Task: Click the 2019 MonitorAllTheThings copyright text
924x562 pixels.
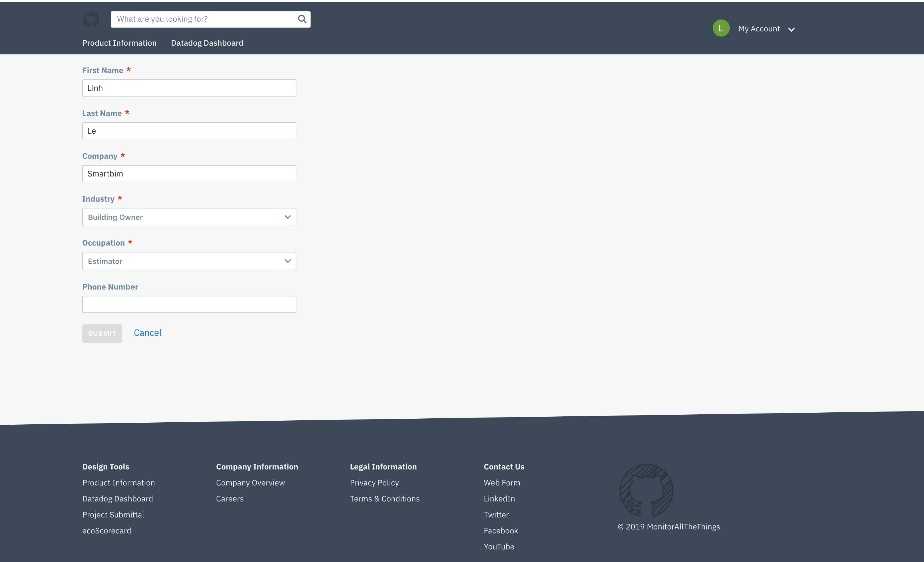Action: click(669, 526)
